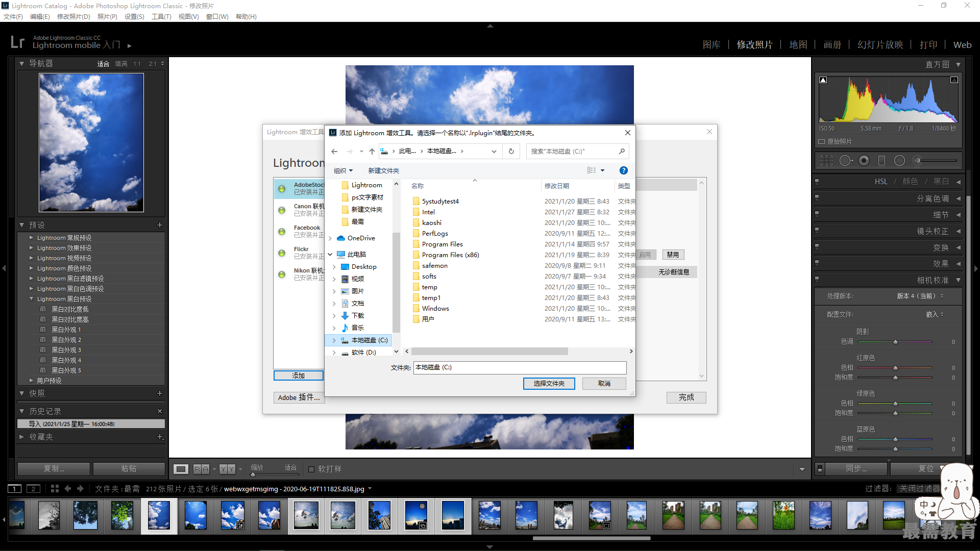The image size is (980, 551).
Task: Cancel the folder selection dialog
Action: pyautogui.click(x=604, y=384)
